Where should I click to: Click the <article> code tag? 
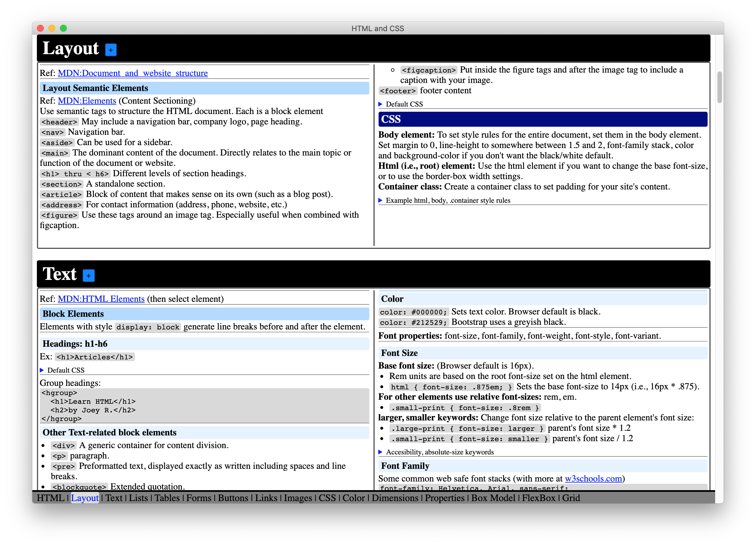[62, 195]
